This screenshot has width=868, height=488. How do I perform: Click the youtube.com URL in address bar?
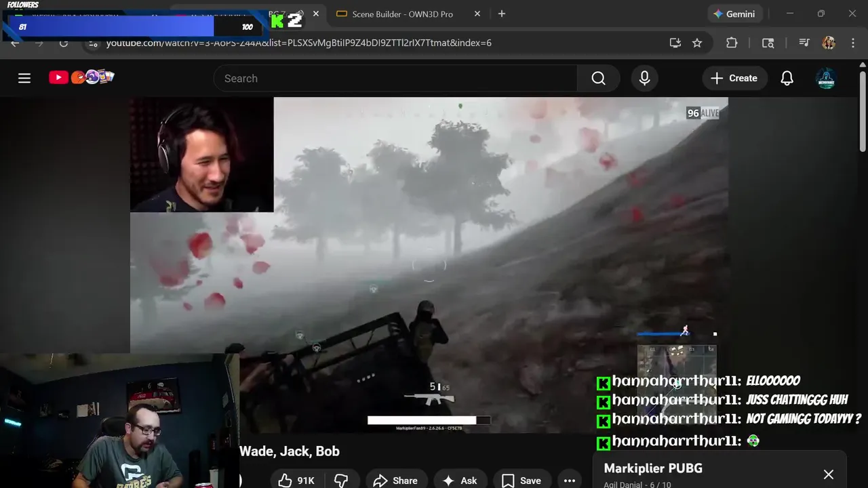click(299, 43)
